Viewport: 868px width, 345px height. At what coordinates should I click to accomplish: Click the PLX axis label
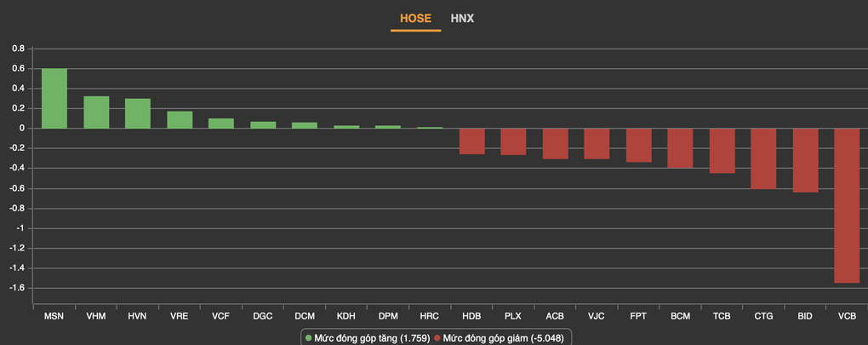coord(513,316)
